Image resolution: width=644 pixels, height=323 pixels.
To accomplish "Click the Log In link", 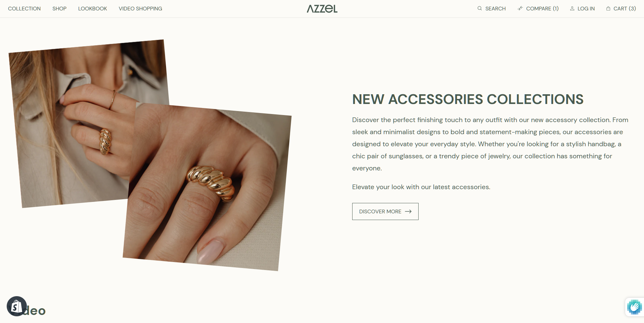I will 586,8.
